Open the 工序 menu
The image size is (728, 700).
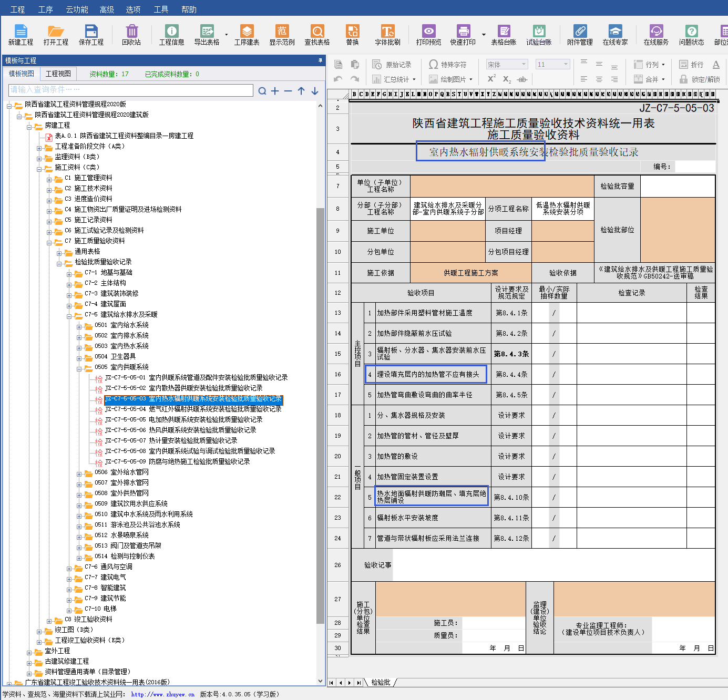click(45, 9)
